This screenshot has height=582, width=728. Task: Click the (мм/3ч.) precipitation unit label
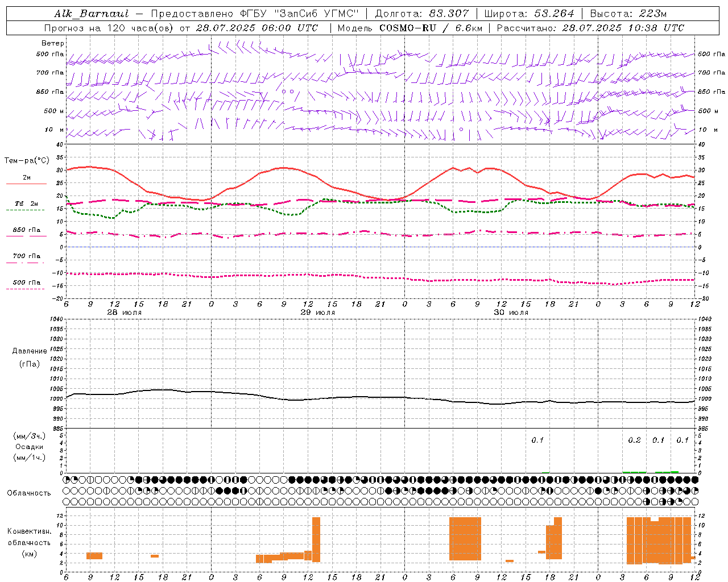[30, 436]
